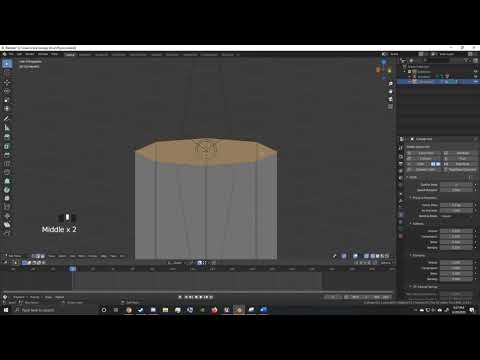Open the Edit menu in top bar
The image size is (480, 360).
19,54
